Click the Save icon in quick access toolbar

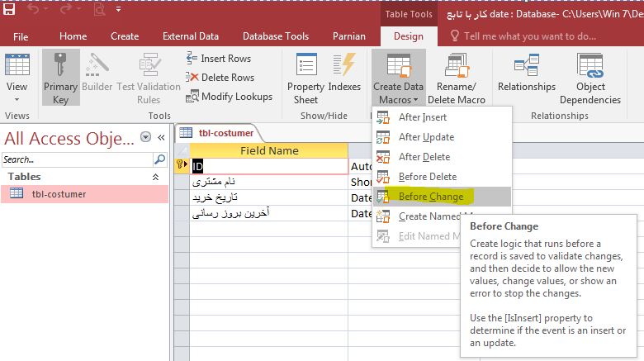tap(8, 9)
